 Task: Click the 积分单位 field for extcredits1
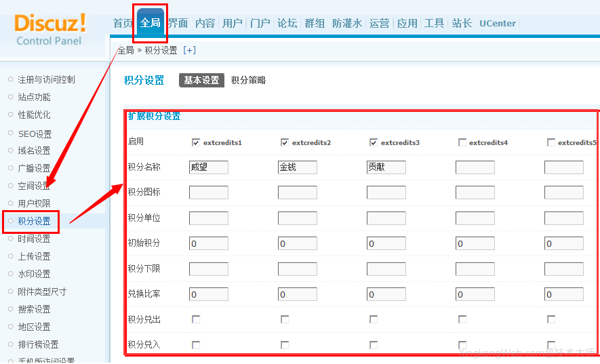209,218
